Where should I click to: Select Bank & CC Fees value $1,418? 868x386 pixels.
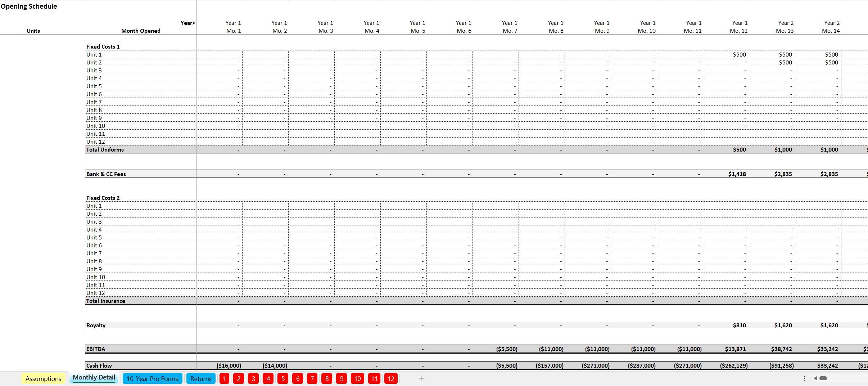pyautogui.click(x=737, y=174)
